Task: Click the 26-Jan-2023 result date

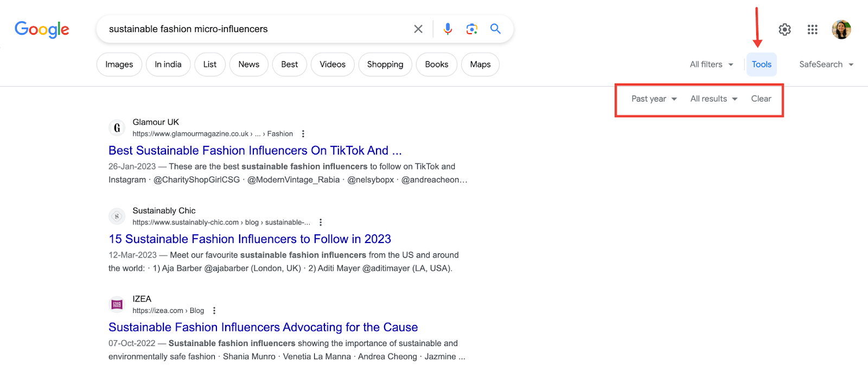Action: (132, 167)
